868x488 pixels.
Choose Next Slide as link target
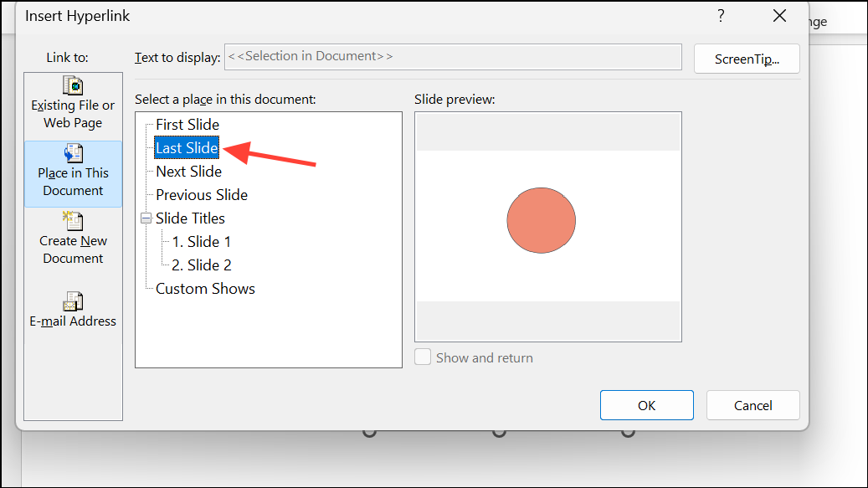click(188, 172)
